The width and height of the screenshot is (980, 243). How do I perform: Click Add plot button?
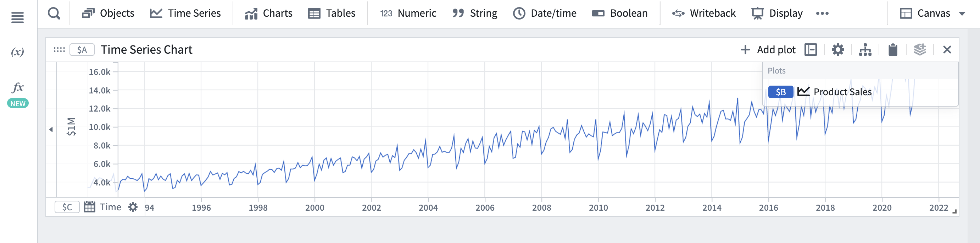click(768, 50)
